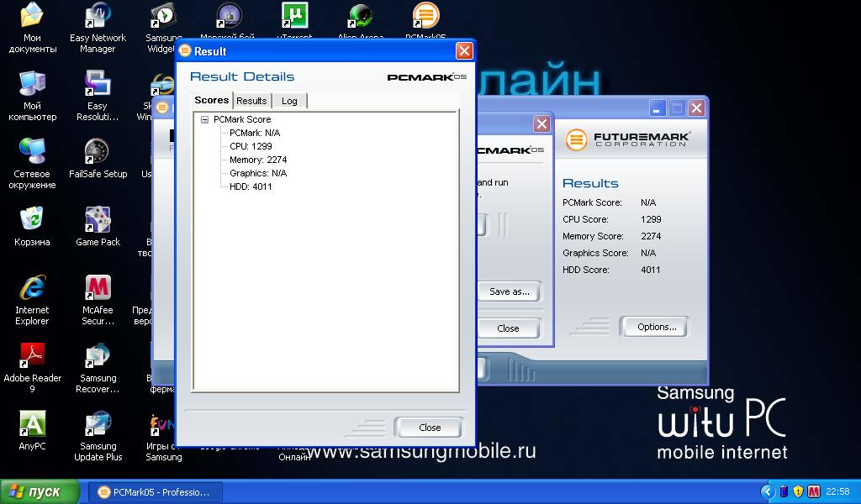Open Samsung Update Plus shortcut
Viewport: 861px width, 504px height.
98,436
